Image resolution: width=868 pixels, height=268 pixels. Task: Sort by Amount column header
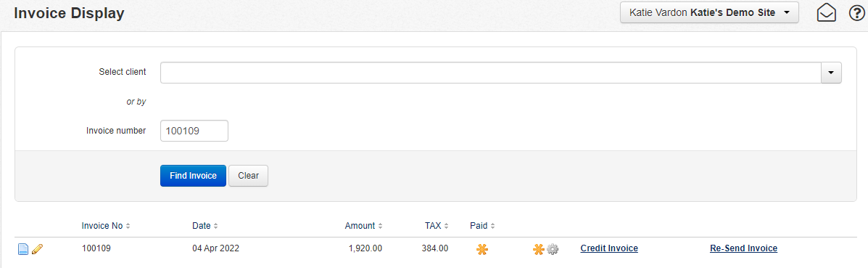364,226
